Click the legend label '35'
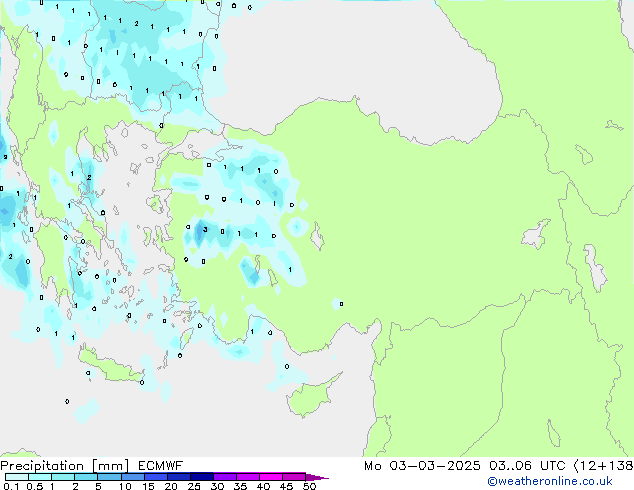Image resolution: width=634 pixels, height=490 pixels. tap(240, 486)
